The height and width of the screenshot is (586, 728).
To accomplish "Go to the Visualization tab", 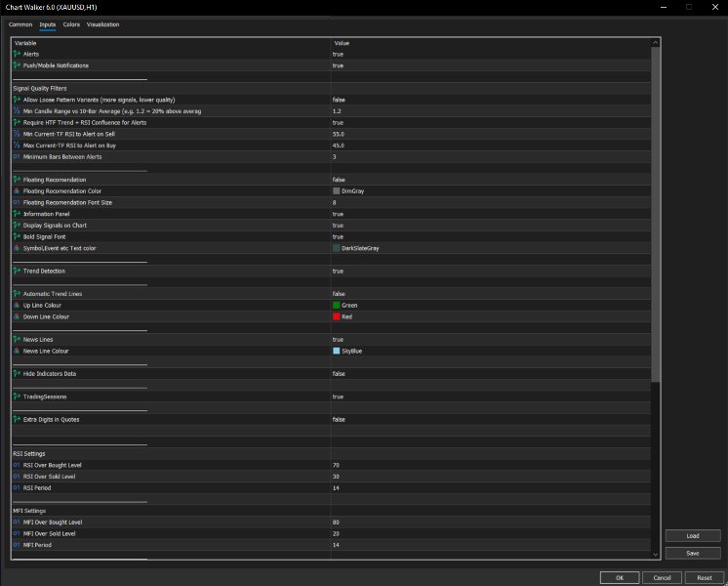I will [103, 24].
